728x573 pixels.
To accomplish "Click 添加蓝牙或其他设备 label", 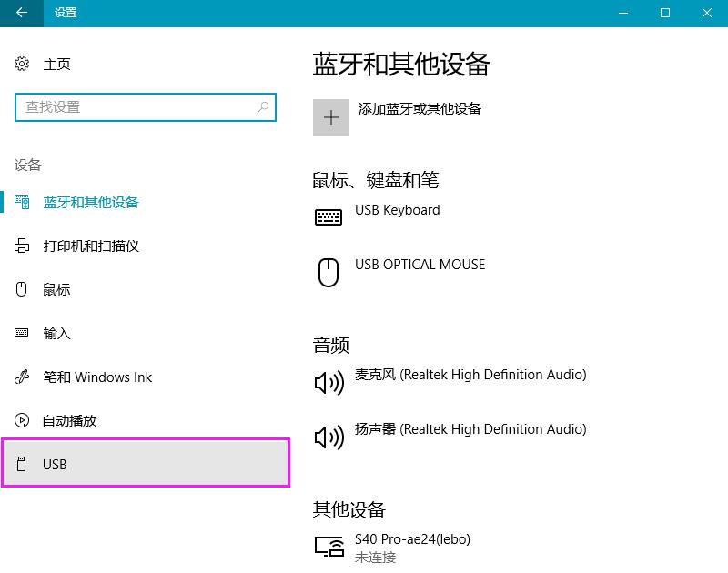I will click(x=420, y=109).
